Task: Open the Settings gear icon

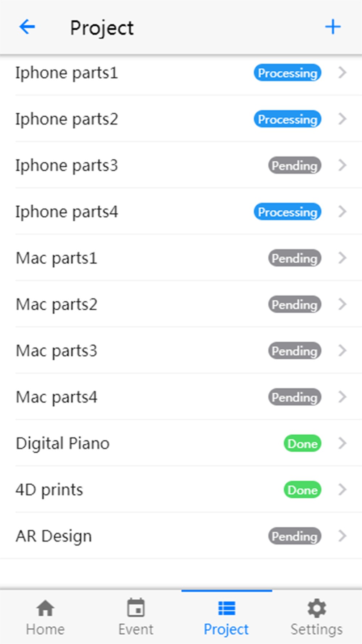Action: click(x=317, y=608)
